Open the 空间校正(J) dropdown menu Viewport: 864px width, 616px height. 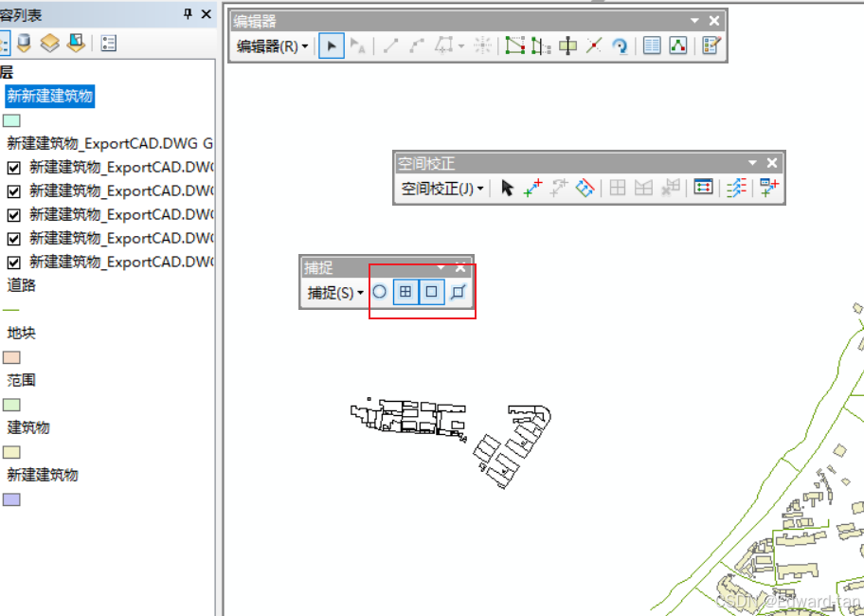point(442,189)
